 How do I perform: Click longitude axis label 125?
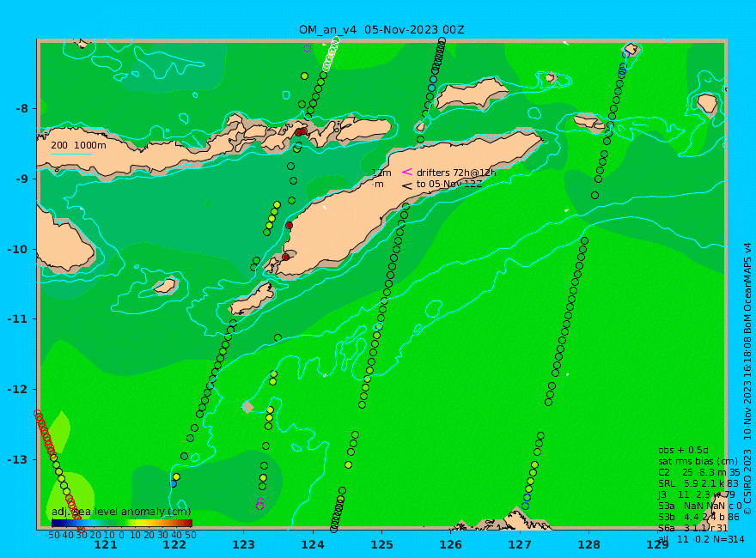[381, 545]
